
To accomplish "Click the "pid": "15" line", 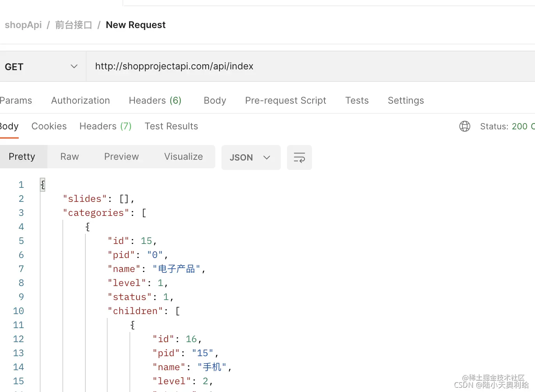I will (x=186, y=353).
